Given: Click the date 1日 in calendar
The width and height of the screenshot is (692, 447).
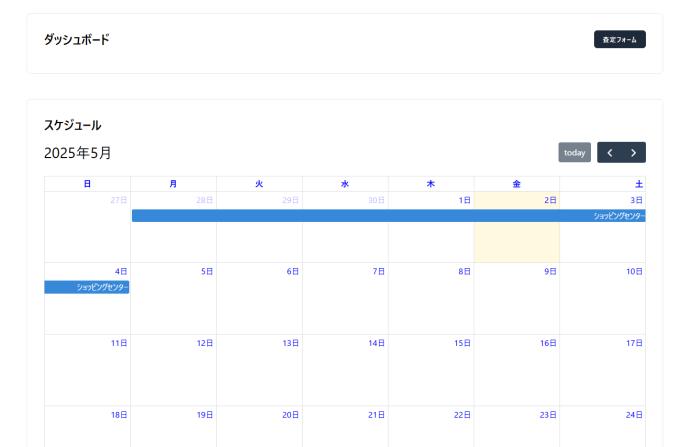Looking at the screenshot, I should click(x=464, y=201).
